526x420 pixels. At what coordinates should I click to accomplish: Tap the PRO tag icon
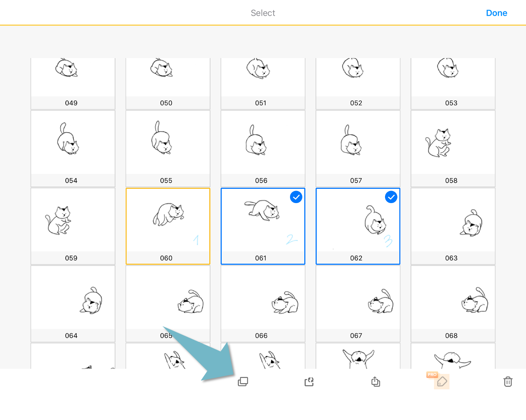442,382
